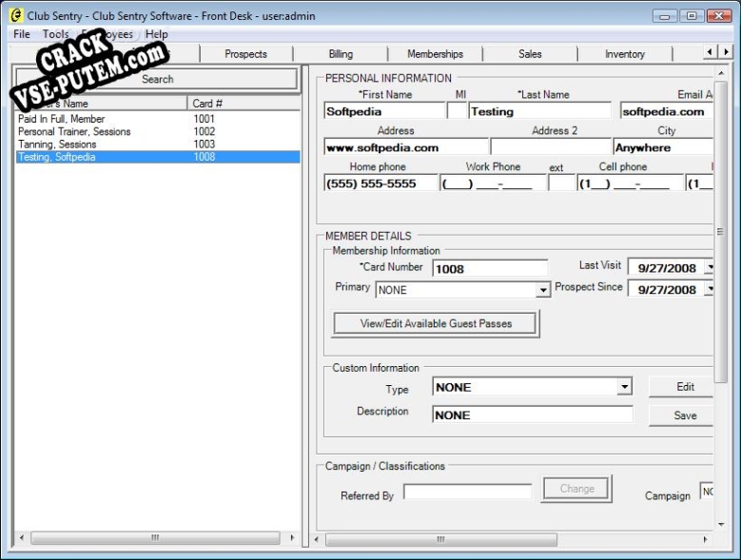Screen dimensions: 741x560
Task: Click the Cell phone field
Action: click(631, 183)
